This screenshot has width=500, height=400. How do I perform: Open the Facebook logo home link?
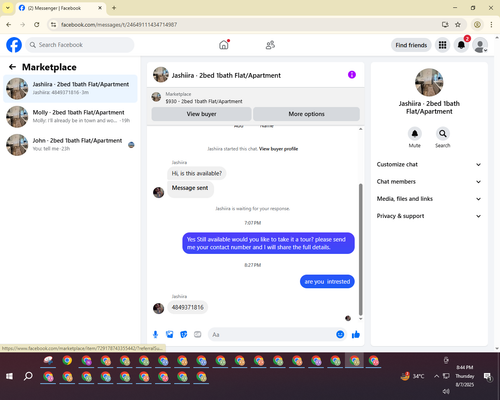point(14,45)
